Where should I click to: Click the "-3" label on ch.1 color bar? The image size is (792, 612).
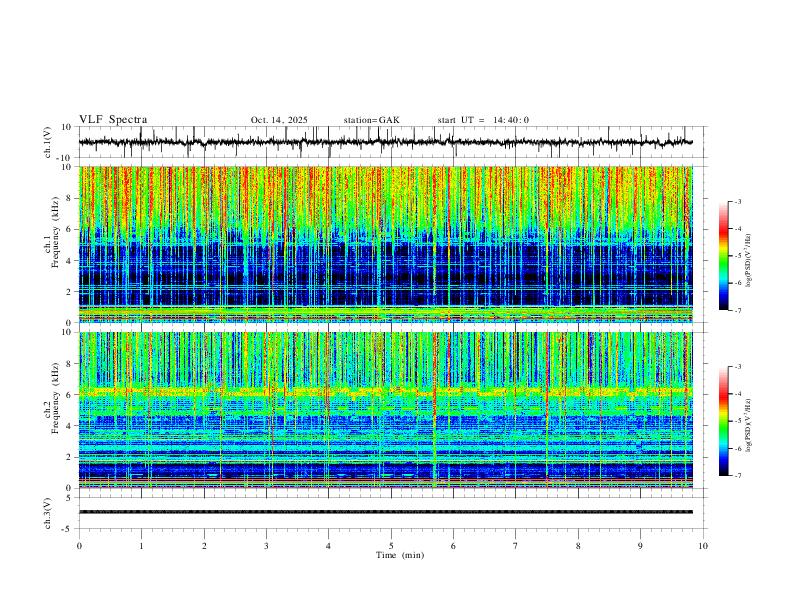738,201
